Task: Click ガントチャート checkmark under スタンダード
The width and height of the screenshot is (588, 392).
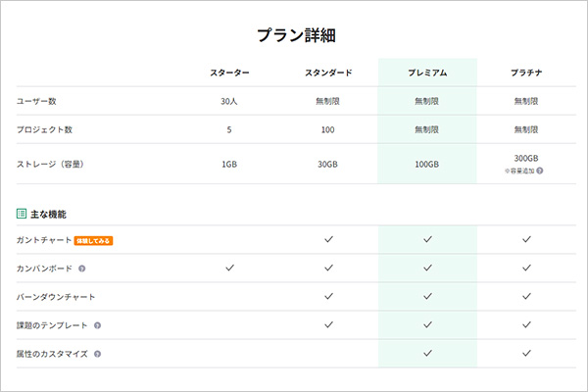Action: pos(329,239)
